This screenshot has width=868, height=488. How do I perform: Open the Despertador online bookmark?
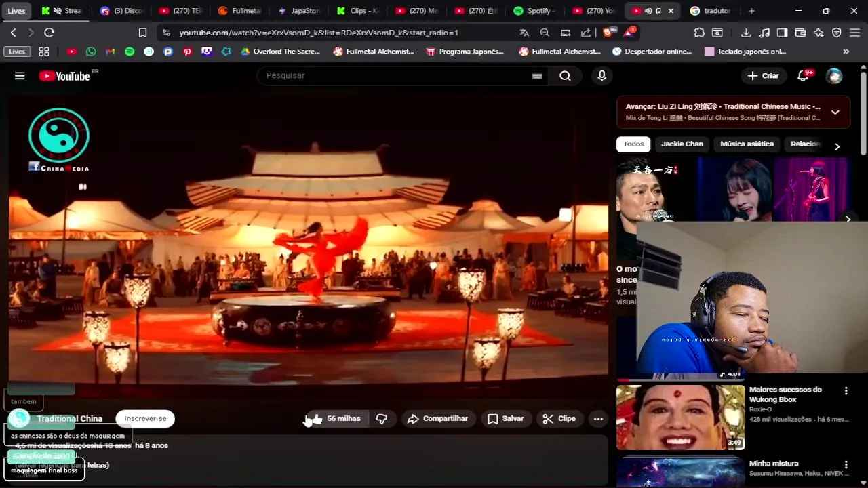(652, 52)
